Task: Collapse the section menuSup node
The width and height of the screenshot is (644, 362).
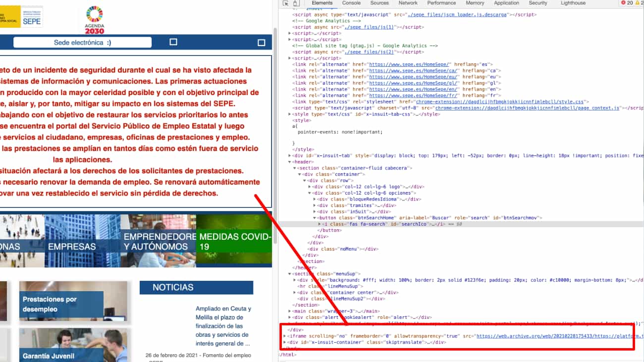Action: pos(290,274)
